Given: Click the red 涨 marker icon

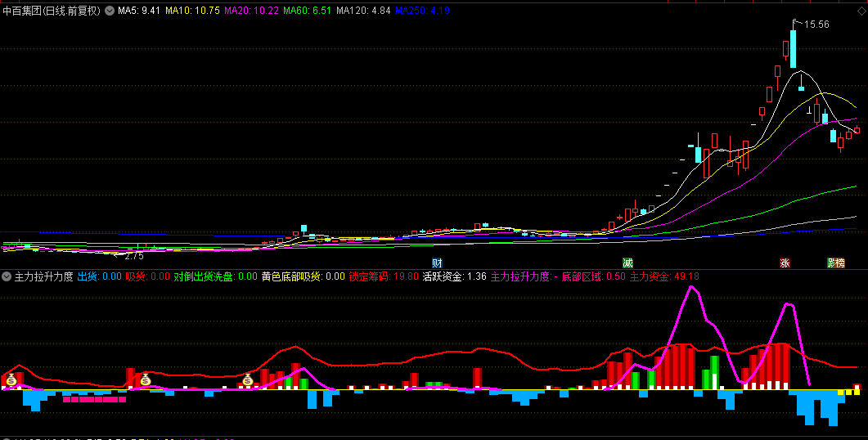Looking at the screenshot, I should pos(785,263).
